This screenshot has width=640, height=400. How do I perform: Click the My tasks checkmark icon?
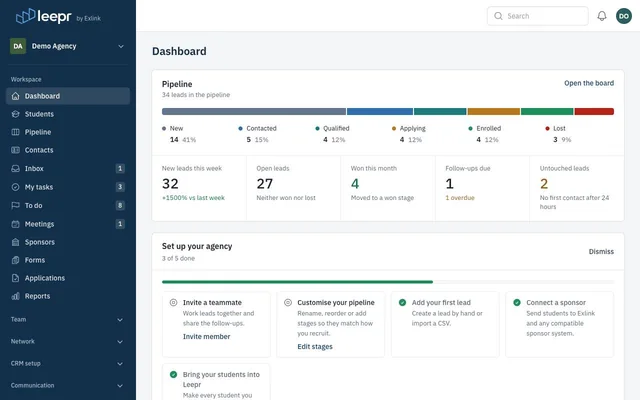pyautogui.click(x=16, y=187)
